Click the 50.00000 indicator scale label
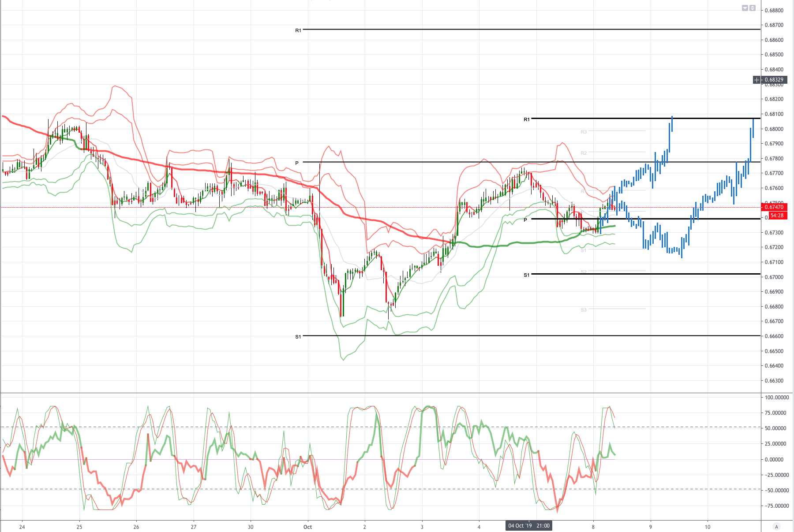This screenshot has width=794, height=532. (775, 428)
